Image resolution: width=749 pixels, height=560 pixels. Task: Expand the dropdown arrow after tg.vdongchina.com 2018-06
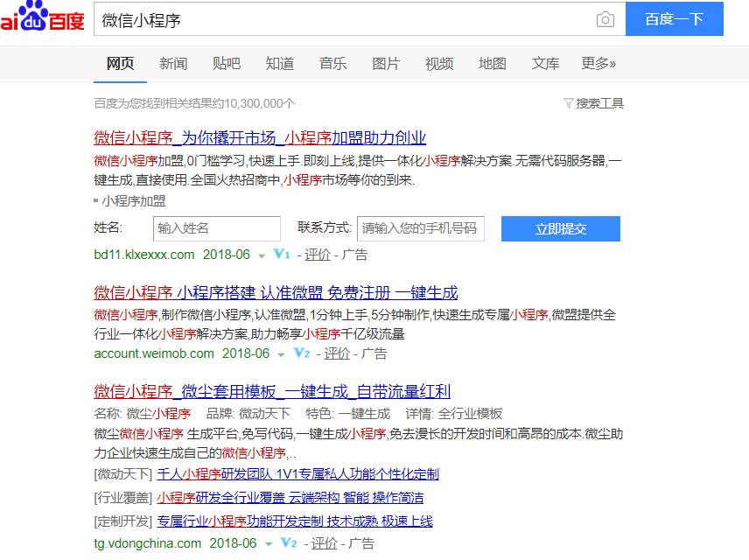269,545
